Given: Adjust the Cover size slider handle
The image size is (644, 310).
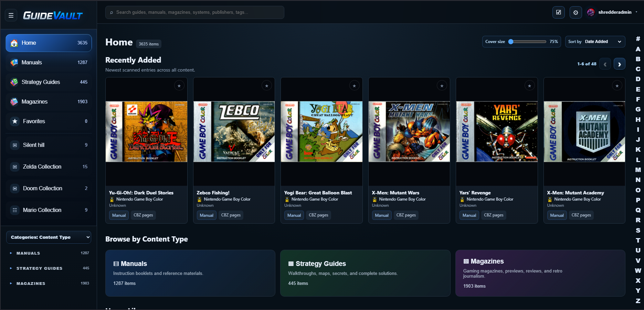Looking at the screenshot, I should (x=511, y=42).
